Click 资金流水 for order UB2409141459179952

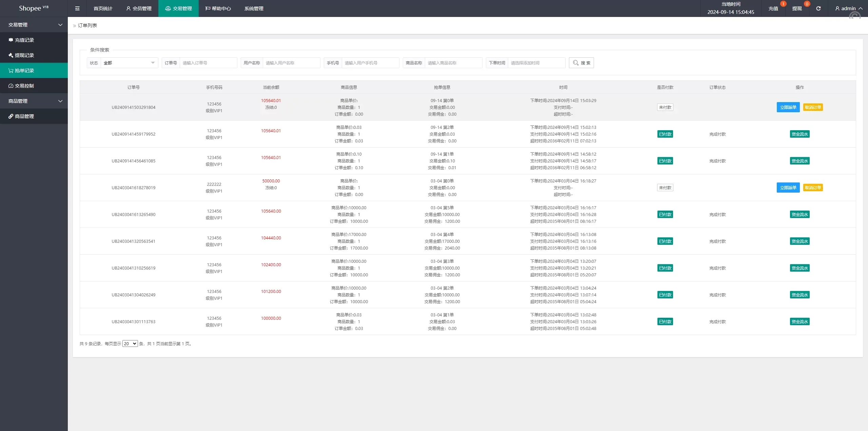coord(800,134)
